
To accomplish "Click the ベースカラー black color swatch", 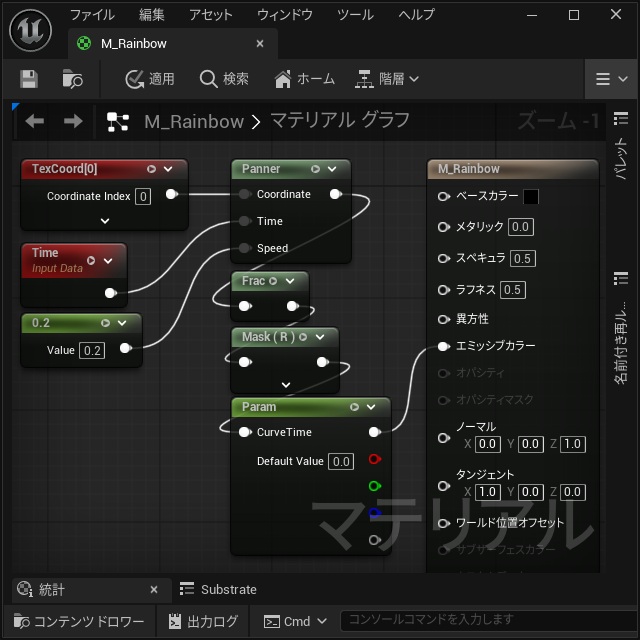I will [531, 197].
